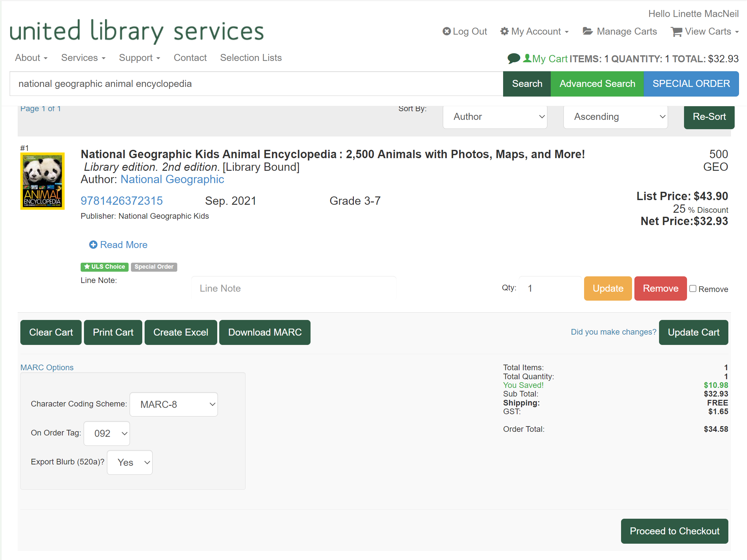Click the My Account gear icon
The image size is (747, 560).
pyautogui.click(x=504, y=31)
